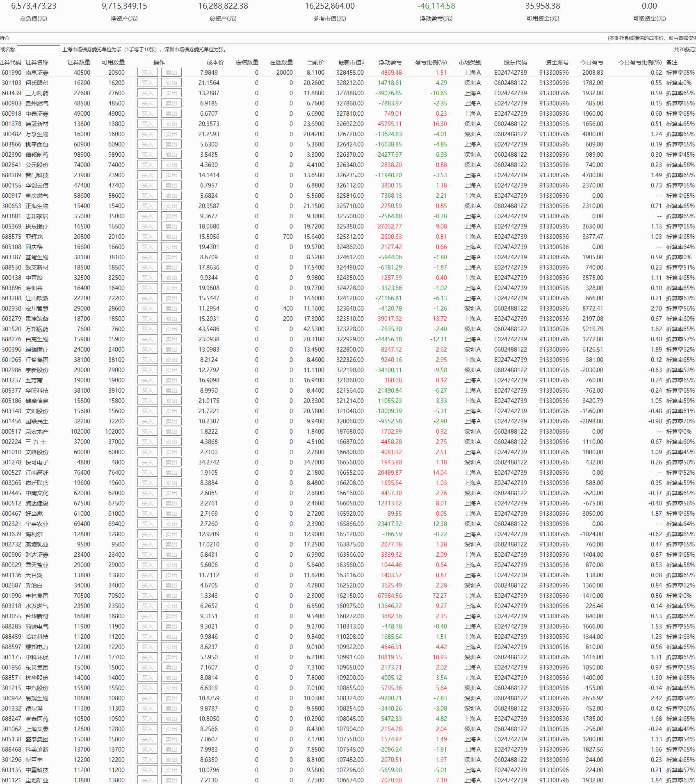Click 卖出 for 600527 江南高纤
This screenshot has width=696, height=784.
point(171,473)
